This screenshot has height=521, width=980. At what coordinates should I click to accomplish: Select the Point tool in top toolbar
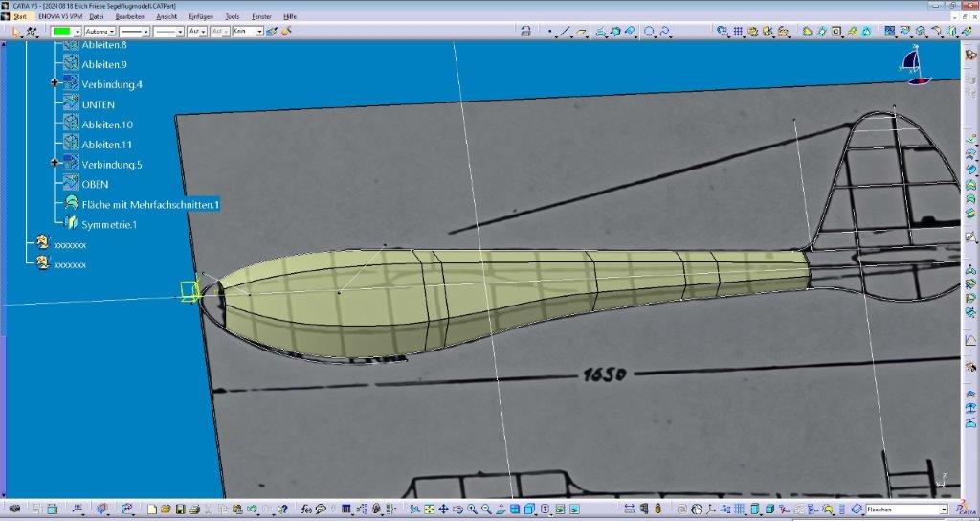pyautogui.click(x=550, y=32)
